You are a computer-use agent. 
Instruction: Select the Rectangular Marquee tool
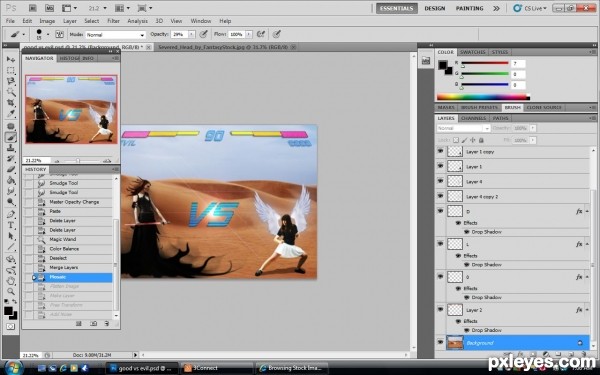[x=11, y=70]
